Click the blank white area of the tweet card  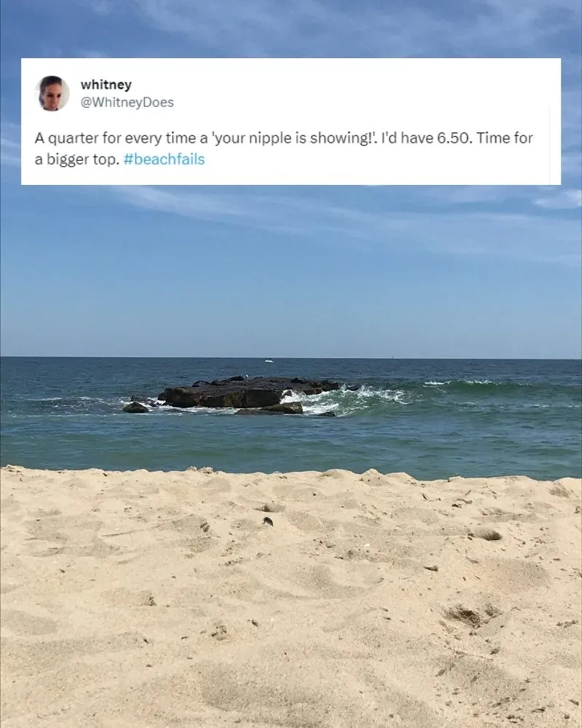371,93
